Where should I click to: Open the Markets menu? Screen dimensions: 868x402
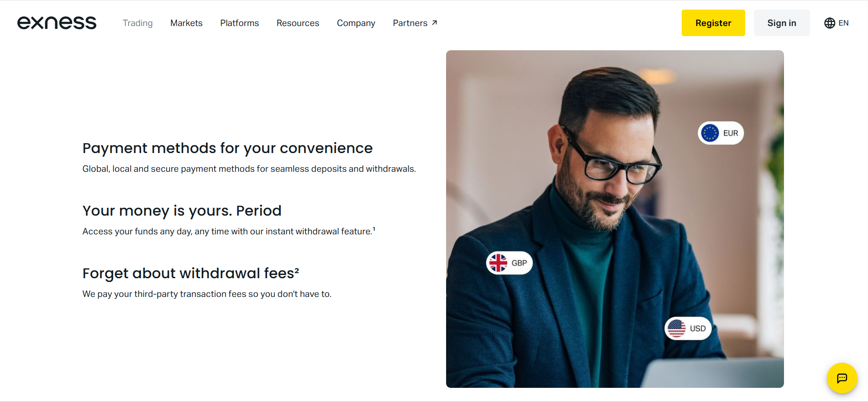tap(186, 23)
